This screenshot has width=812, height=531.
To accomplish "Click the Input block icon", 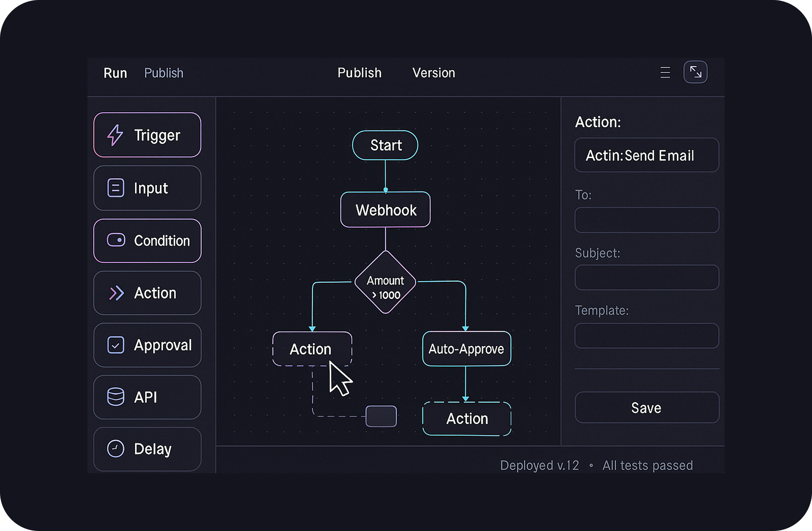I will point(116,188).
